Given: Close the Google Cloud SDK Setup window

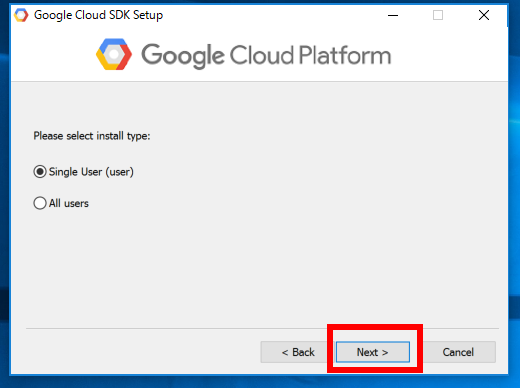Looking at the screenshot, I should pos(484,15).
